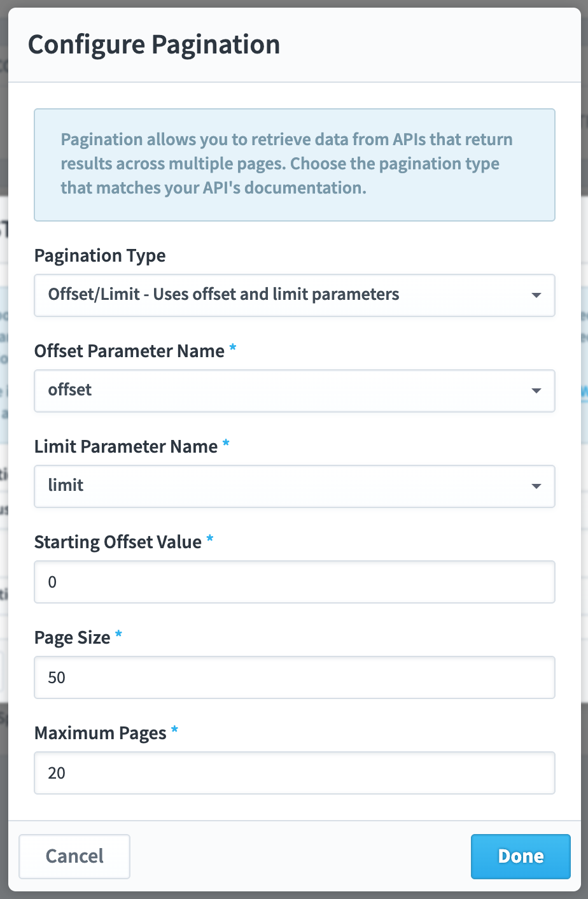Image resolution: width=588 pixels, height=899 pixels.
Task: Click the Maximum Pages input field
Action: (294, 773)
